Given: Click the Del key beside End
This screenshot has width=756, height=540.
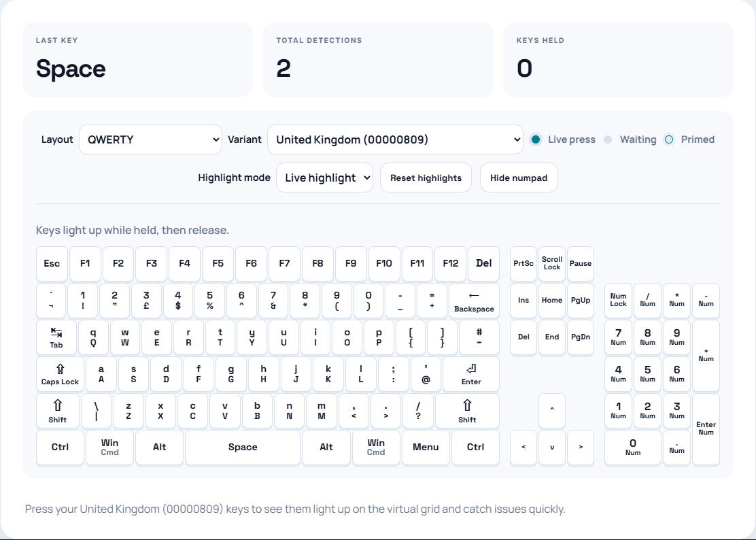Looking at the screenshot, I should (x=523, y=337).
